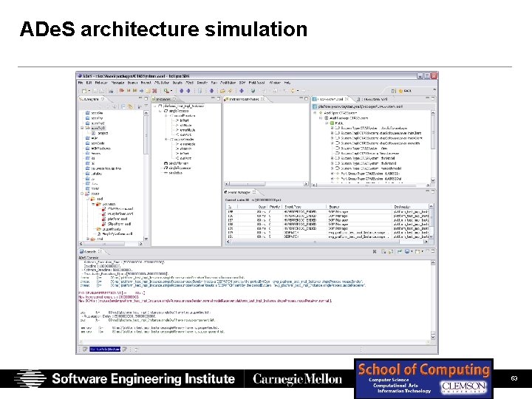Image resolution: width=532 pixels, height=399 pixels.
Task: Click the Display Selected Console icon
Action: tap(406, 252)
